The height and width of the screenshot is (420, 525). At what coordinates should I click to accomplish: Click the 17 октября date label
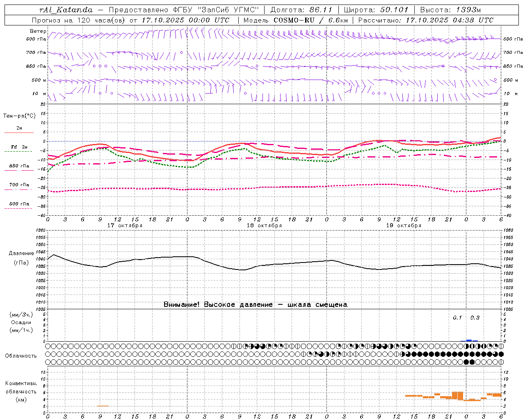[x=125, y=226]
